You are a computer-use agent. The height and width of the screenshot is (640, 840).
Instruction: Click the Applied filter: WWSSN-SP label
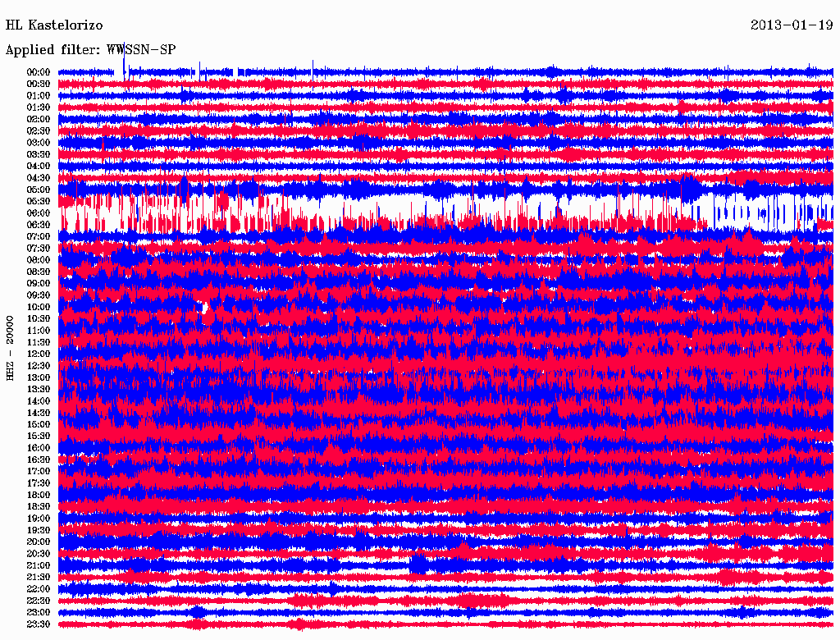90,50
